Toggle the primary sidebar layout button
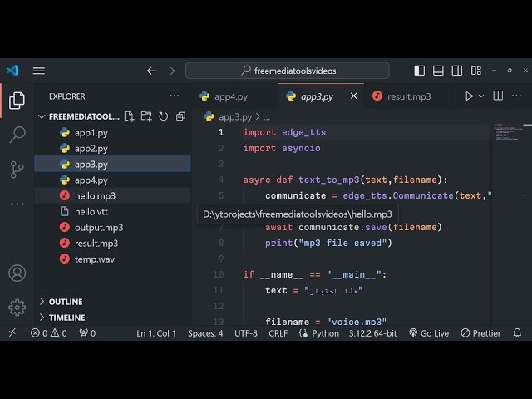532x399 pixels. (x=420, y=71)
